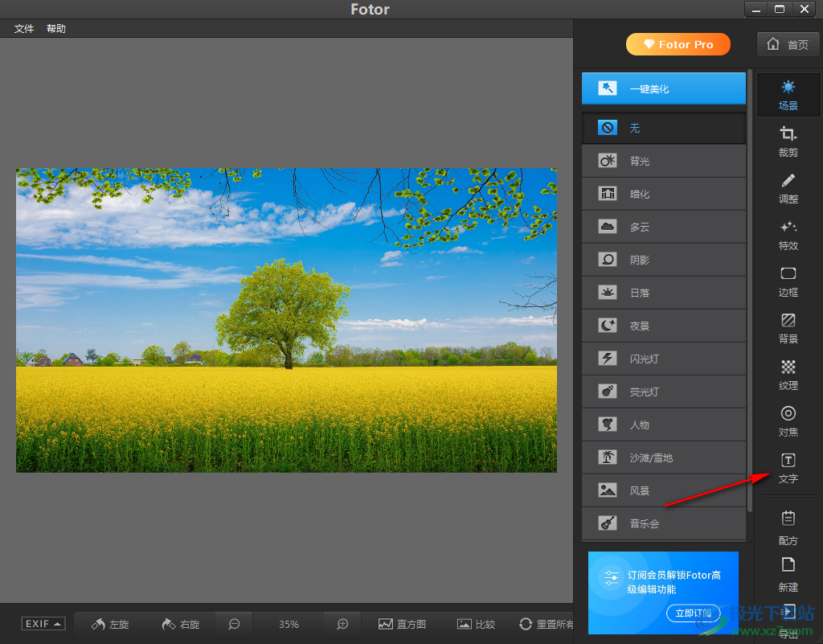Click the 35% zoom level value
Screen dimensions: 823x644
[289, 624]
